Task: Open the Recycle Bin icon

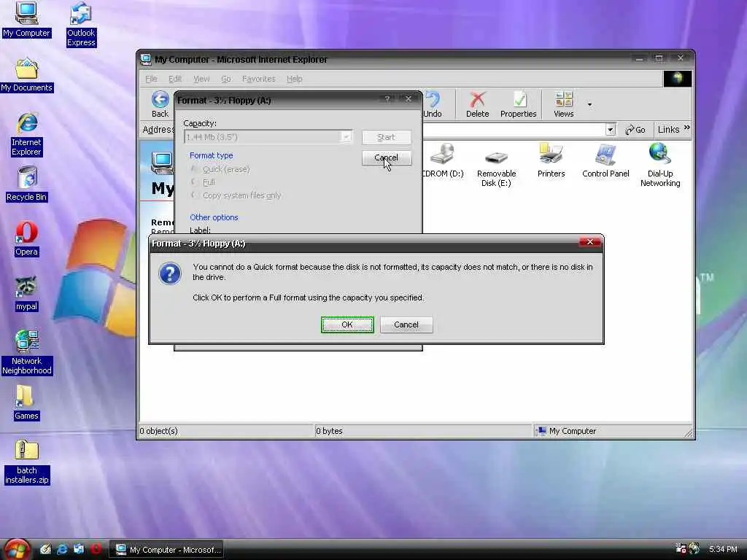Action: click(27, 184)
